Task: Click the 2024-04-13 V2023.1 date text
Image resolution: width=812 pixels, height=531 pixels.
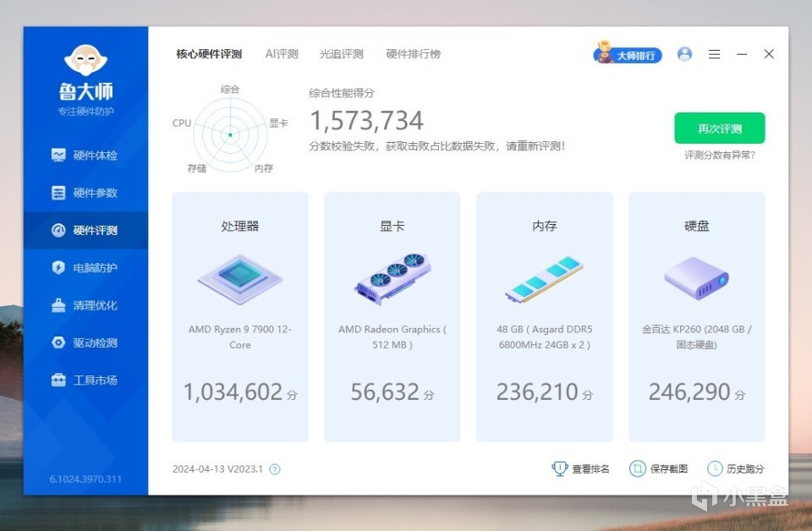Action: click(x=217, y=469)
